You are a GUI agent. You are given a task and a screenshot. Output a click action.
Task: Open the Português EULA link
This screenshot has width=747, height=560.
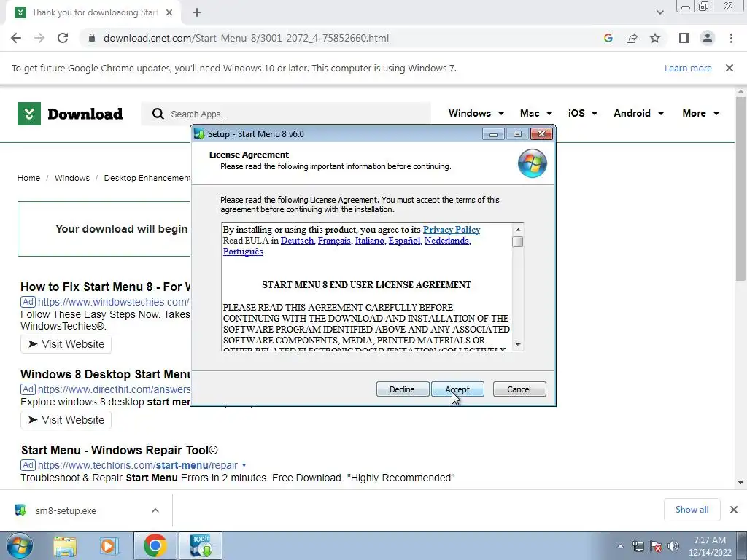point(243,252)
